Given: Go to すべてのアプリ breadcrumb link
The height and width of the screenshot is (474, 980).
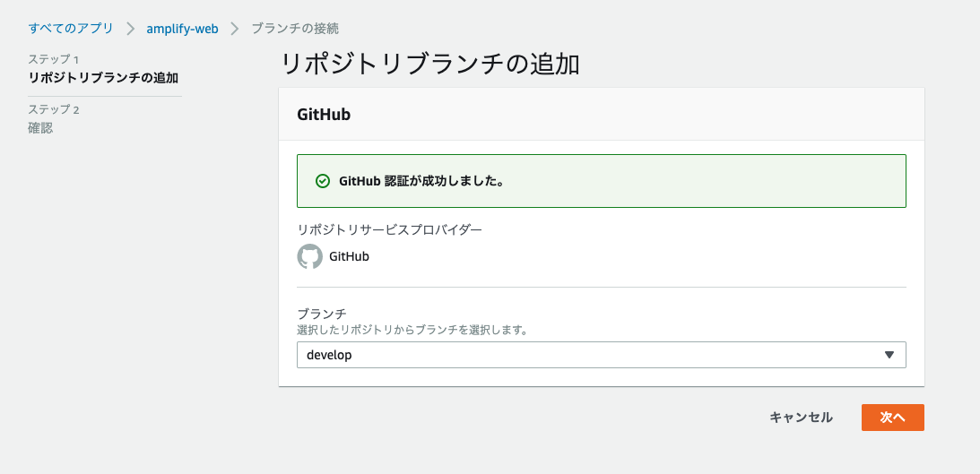Looking at the screenshot, I should click(71, 29).
